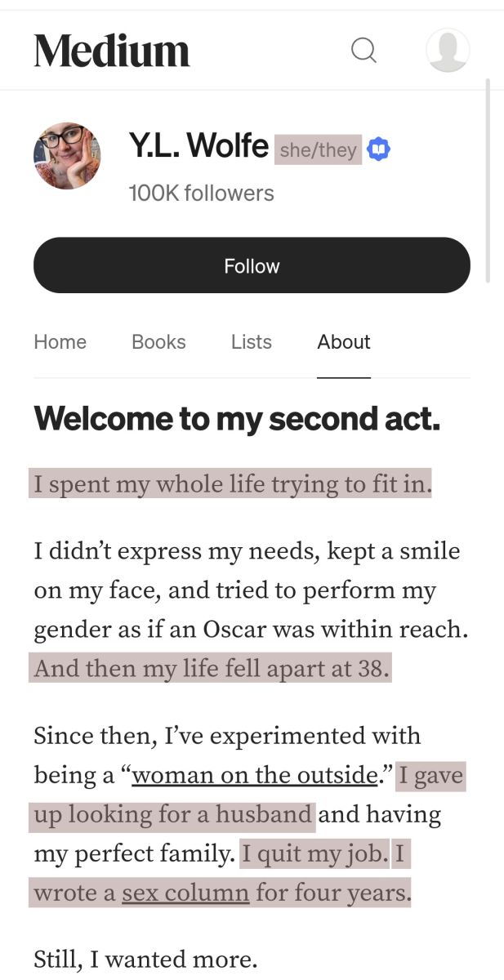Switch to the Books tab
The width and height of the screenshot is (504, 980).
158,342
